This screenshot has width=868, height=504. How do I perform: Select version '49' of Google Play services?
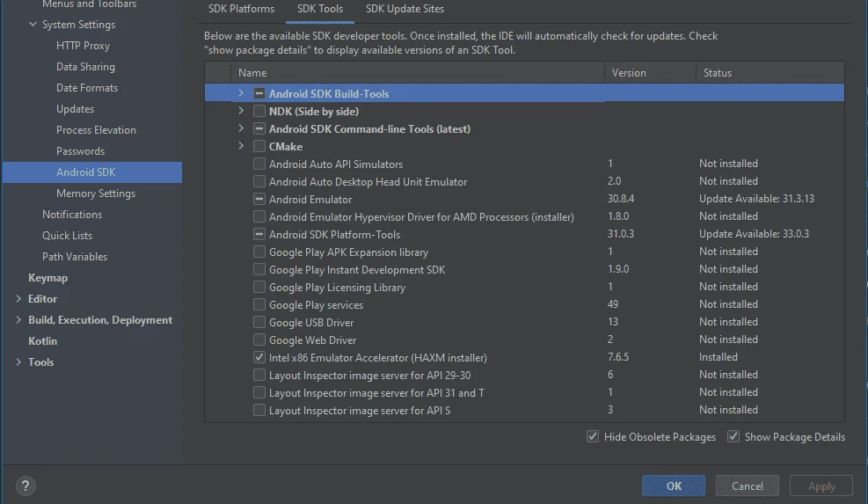[x=612, y=304]
